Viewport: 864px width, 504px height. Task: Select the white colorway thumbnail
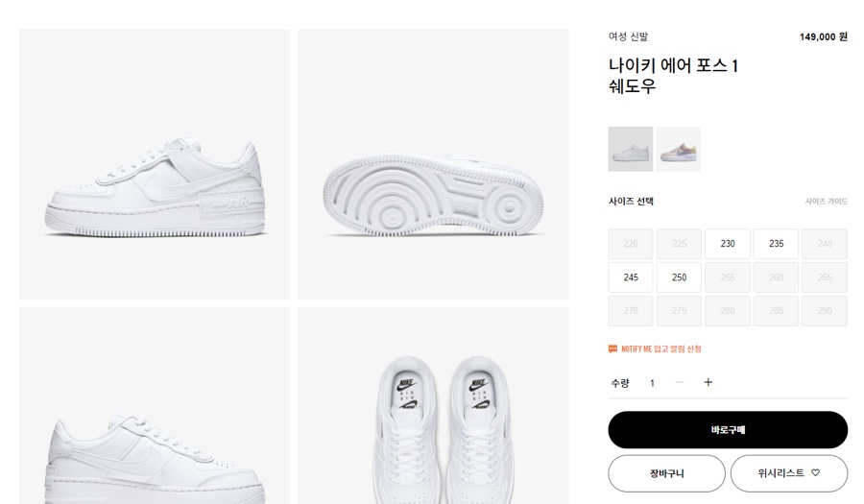[631, 149]
